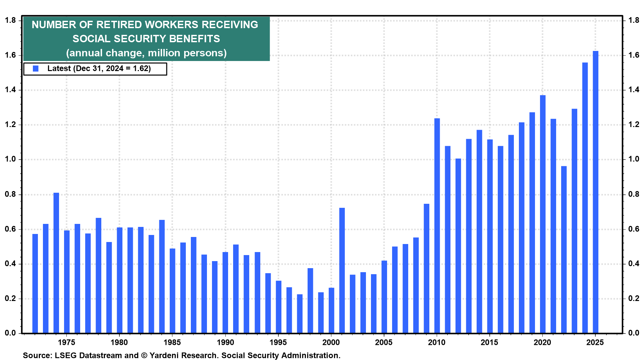
Task: Click the 2000 x-axis tick label
Action: click(x=331, y=342)
